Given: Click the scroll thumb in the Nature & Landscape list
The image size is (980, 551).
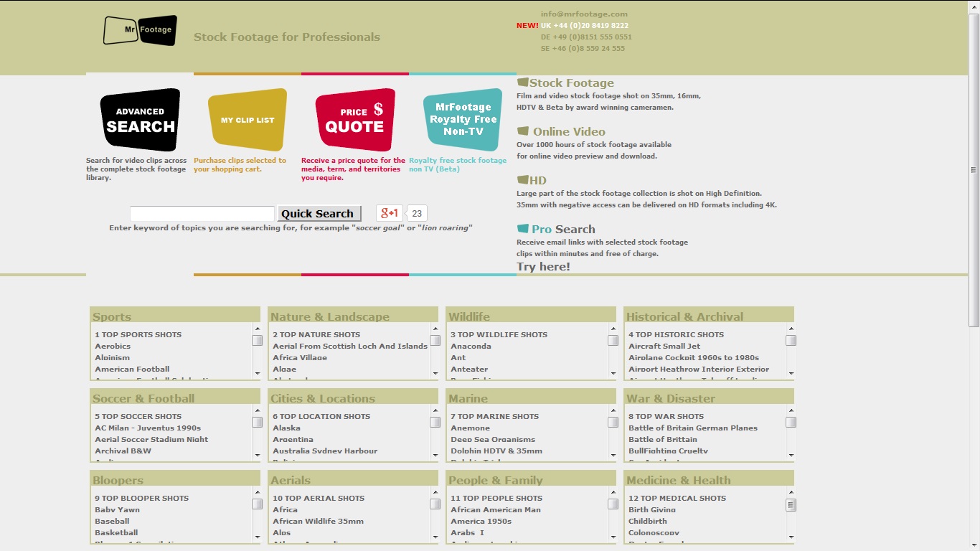Looking at the screenshot, I should 435,340.
